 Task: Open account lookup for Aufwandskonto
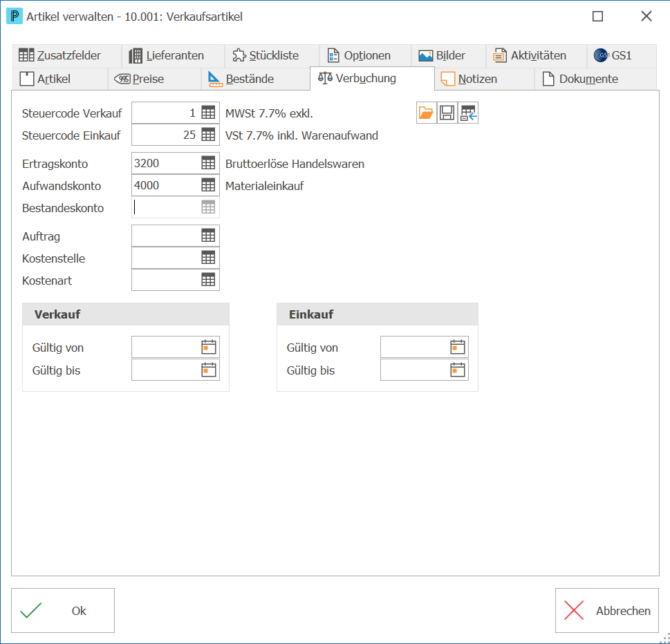point(208,185)
